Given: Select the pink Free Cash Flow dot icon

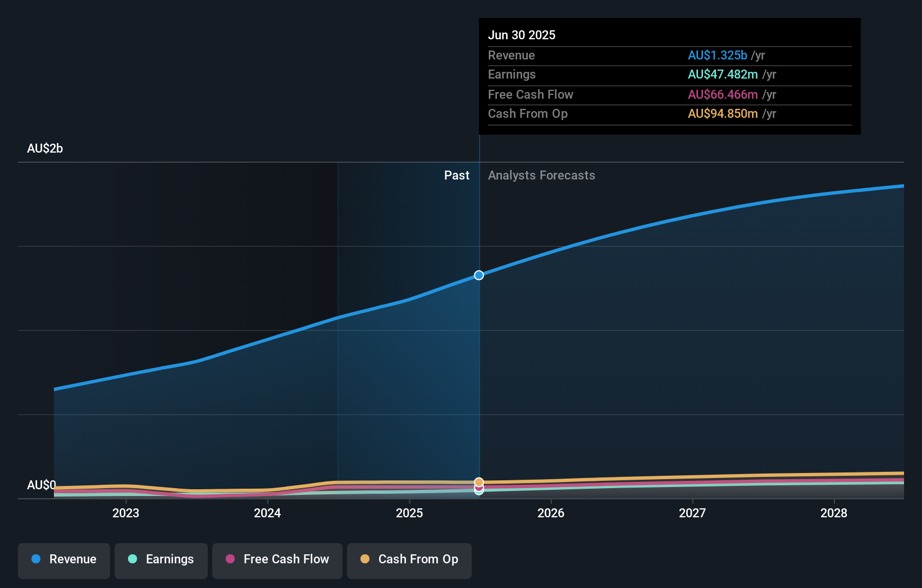Looking at the screenshot, I should pos(231,559).
